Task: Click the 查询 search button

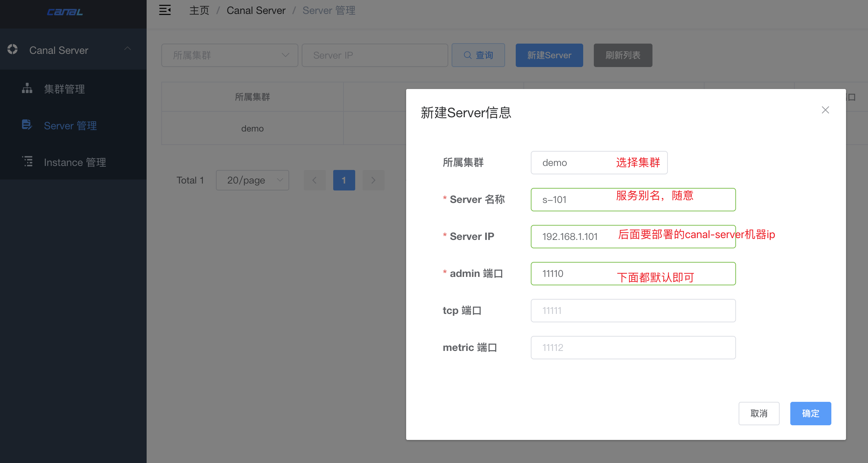Action: tap(478, 55)
